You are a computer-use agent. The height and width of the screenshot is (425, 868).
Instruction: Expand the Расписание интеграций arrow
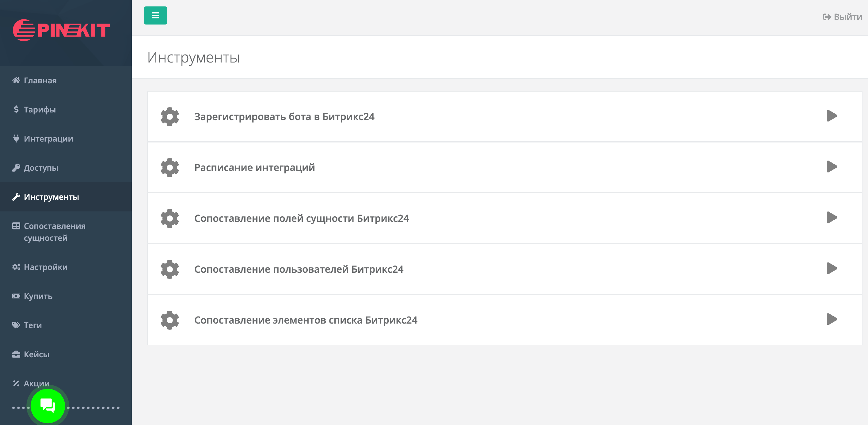832,167
